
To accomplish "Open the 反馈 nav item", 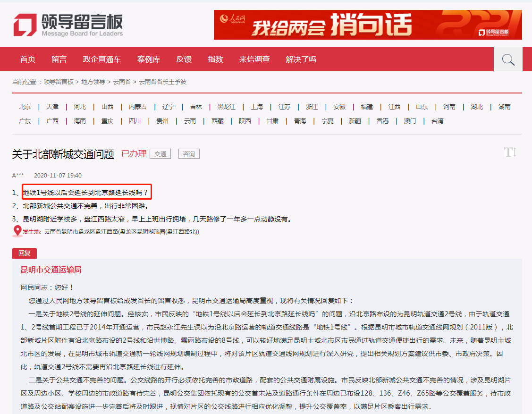I will click(184, 59).
